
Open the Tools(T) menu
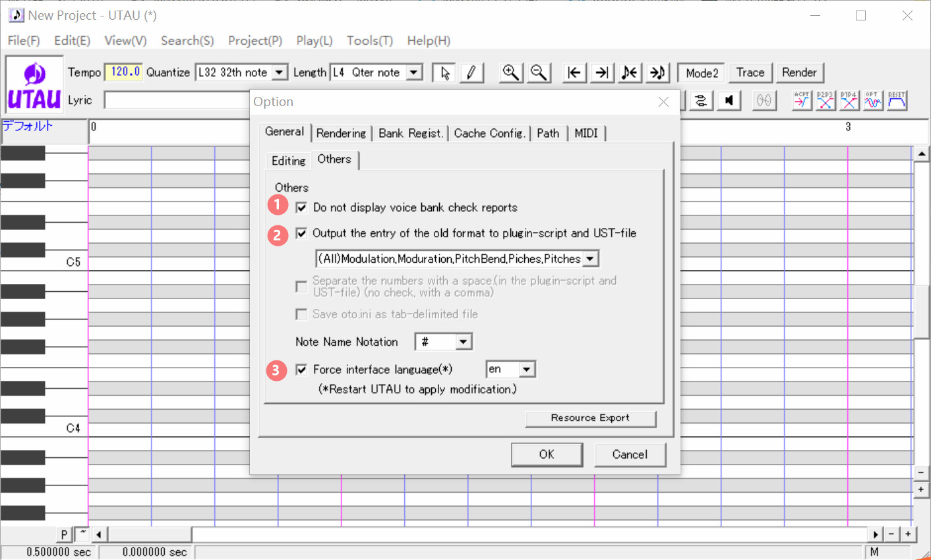[370, 41]
